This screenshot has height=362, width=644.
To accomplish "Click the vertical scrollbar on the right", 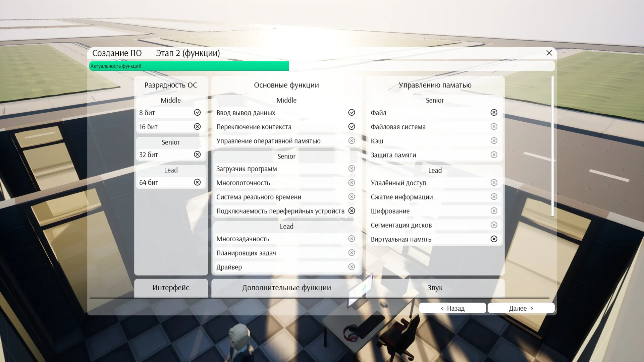I will click(x=552, y=146).
